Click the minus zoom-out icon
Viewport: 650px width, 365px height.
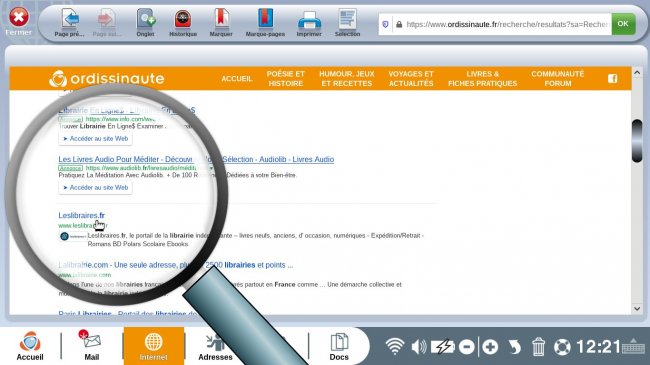467,347
